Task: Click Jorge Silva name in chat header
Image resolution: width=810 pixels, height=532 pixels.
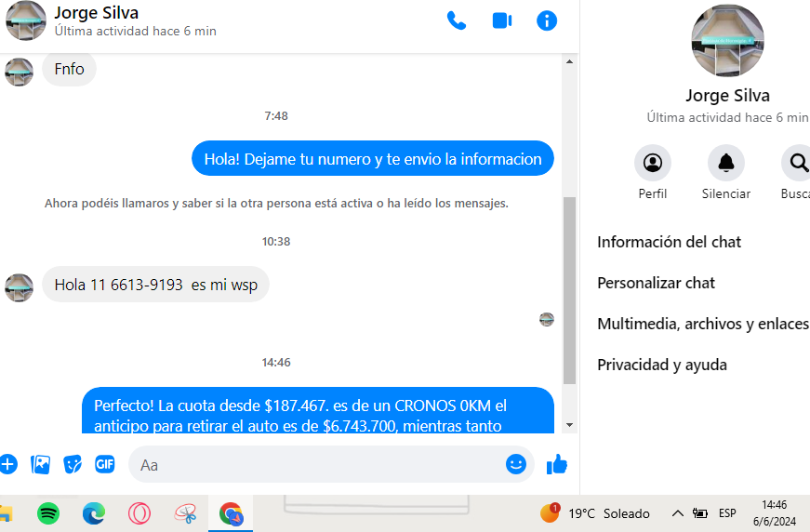Action: (97, 12)
